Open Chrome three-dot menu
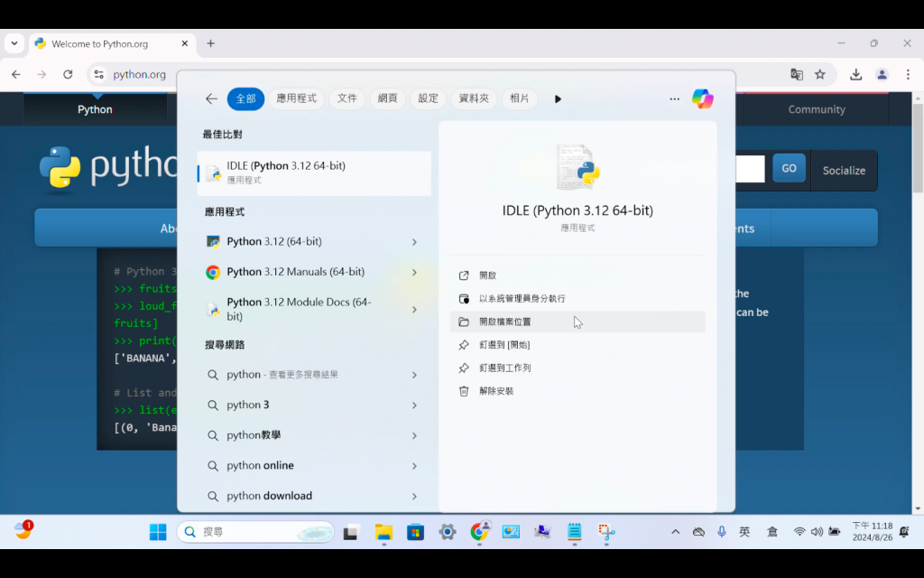 coord(908,74)
